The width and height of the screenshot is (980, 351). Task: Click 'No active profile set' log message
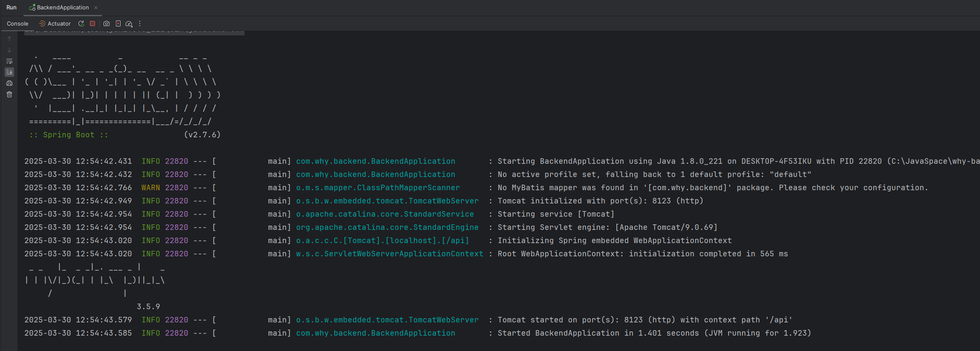[x=654, y=174]
